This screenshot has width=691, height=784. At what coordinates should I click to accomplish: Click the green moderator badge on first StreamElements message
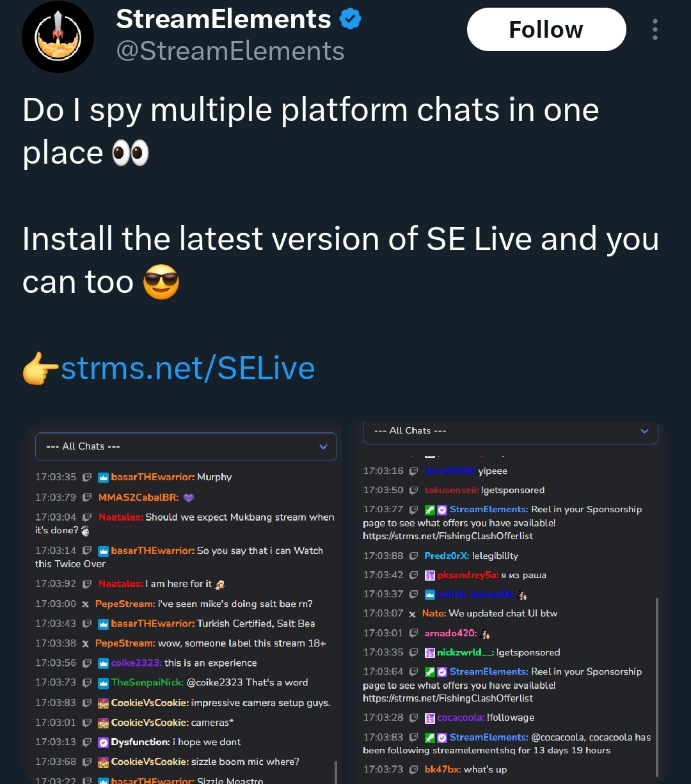coord(430,510)
